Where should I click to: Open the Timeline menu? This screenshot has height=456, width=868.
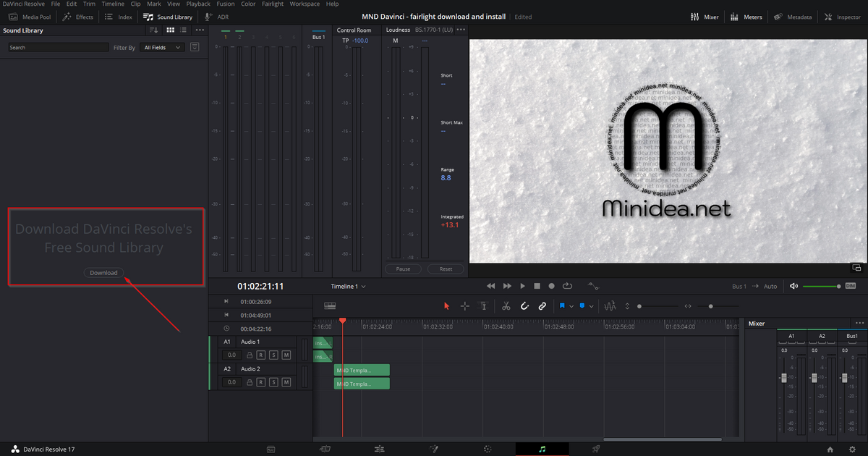point(113,4)
